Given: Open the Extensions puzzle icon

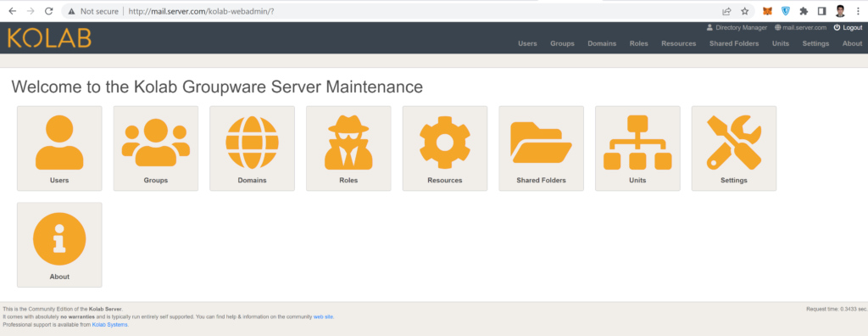Looking at the screenshot, I should point(804,11).
